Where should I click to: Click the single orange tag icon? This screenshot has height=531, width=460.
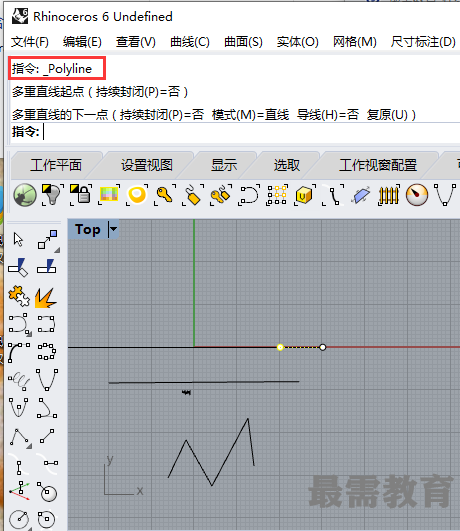point(193,195)
